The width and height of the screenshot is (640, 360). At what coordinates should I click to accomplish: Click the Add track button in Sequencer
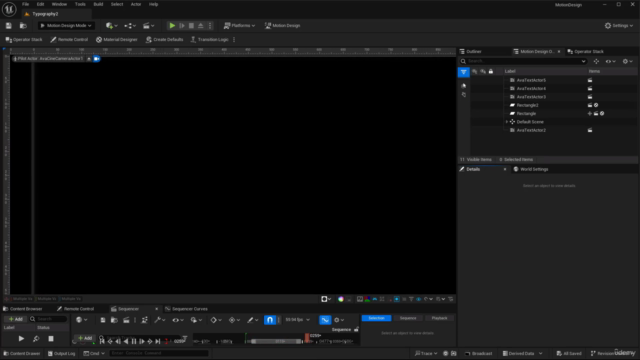coord(85,338)
